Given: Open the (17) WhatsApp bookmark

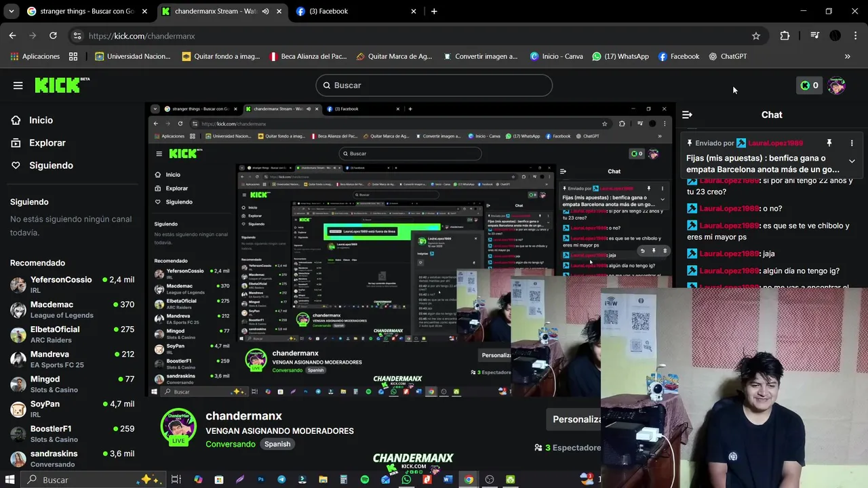Looking at the screenshot, I should click(x=620, y=56).
